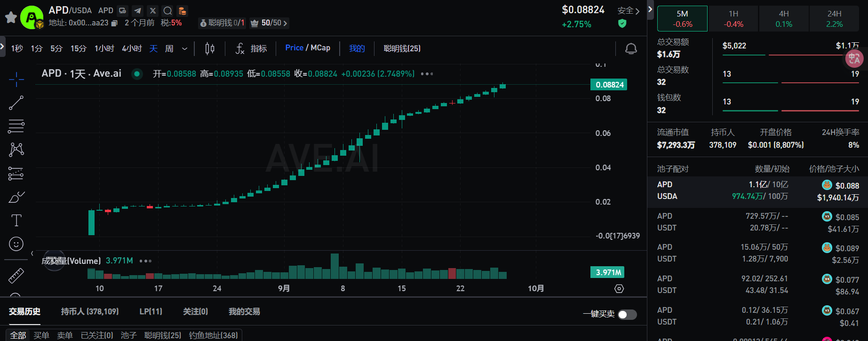The image size is (868, 341).
Task: Expand the left panel arrow tab
Action: click(2, 47)
